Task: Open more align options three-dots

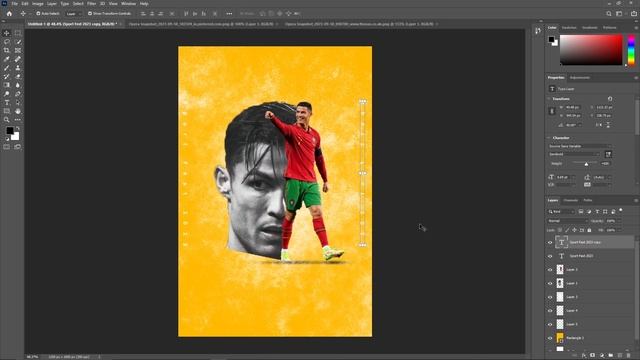Action: (229, 13)
